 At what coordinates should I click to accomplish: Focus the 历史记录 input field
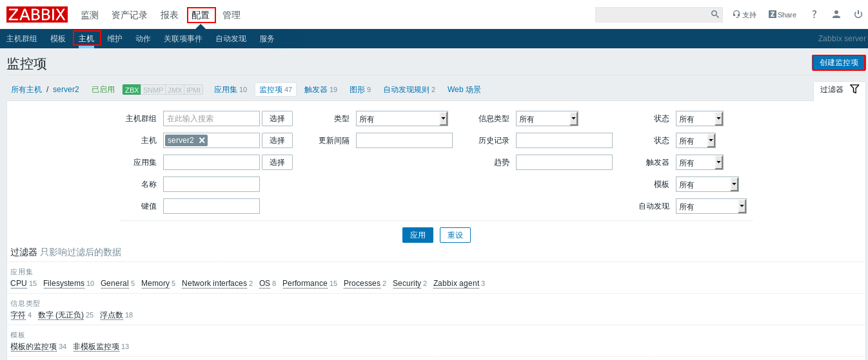point(564,140)
